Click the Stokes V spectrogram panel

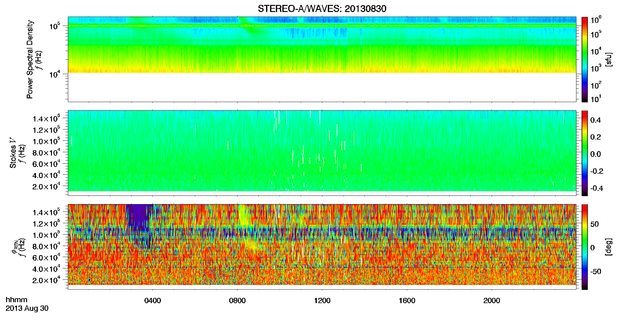click(x=322, y=153)
